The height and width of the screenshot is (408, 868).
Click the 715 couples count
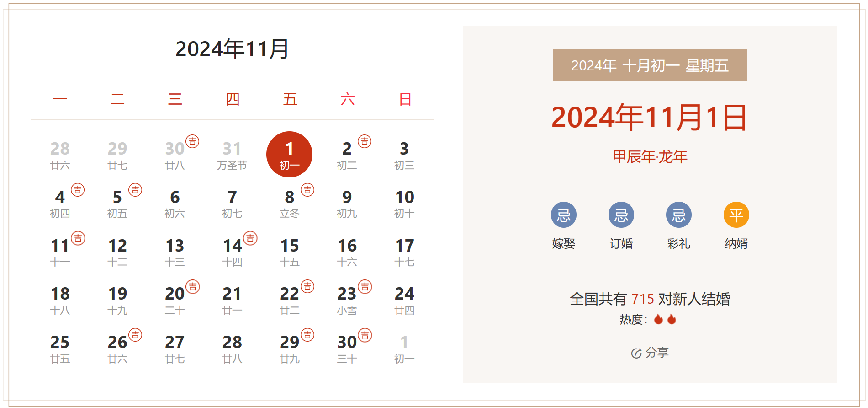[x=643, y=299]
